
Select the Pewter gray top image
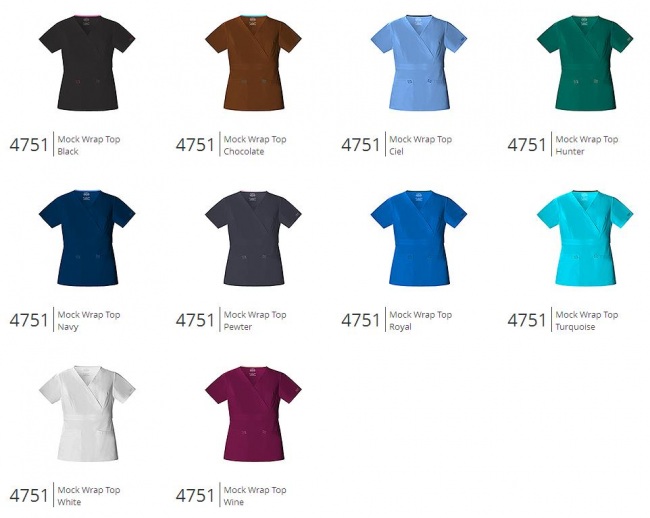coord(253,238)
